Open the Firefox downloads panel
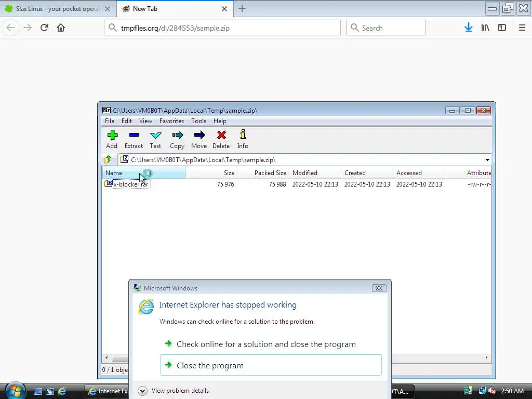 pyautogui.click(x=469, y=28)
